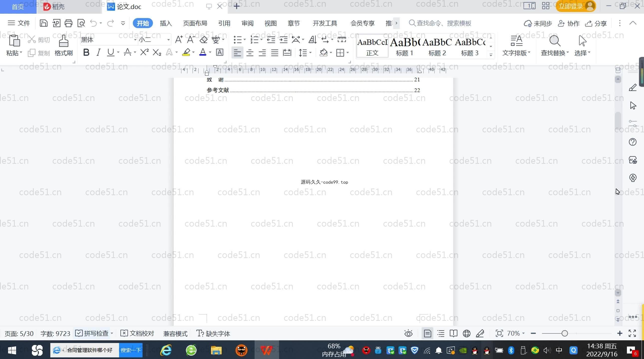Click the Save document icon
Viewport: 644px width, 359px height.
[x=43, y=23]
